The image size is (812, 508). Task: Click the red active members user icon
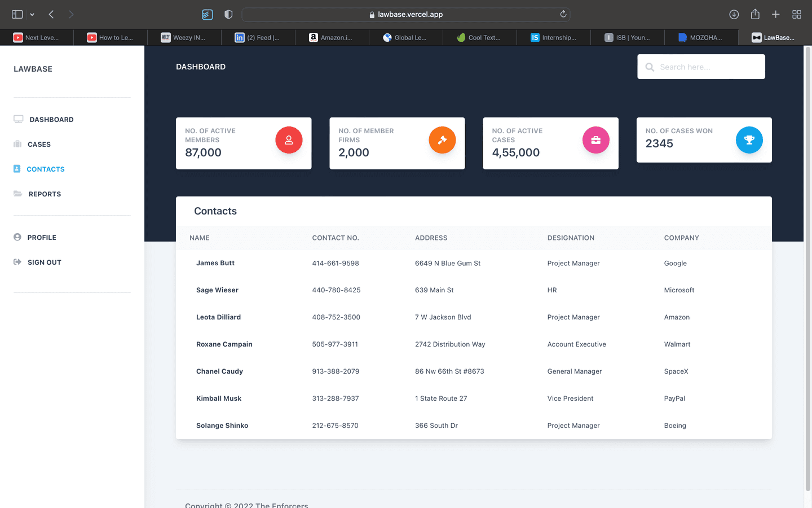289,140
